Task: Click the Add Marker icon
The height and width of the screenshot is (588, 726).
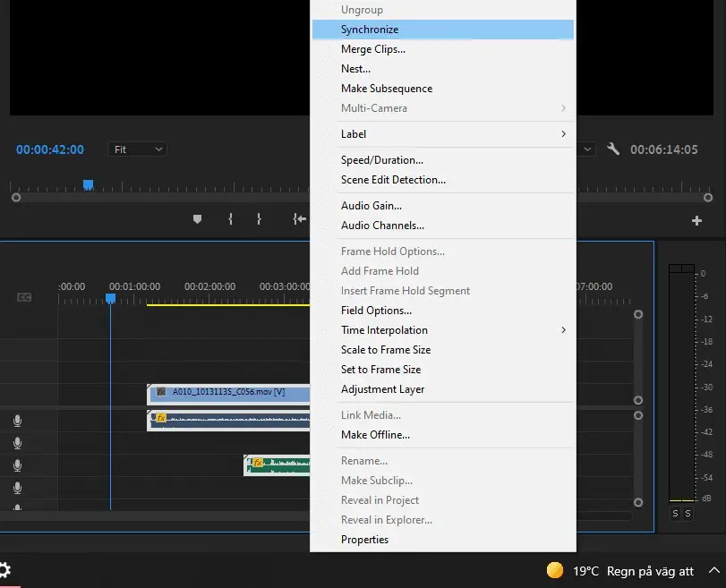Action: (x=197, y=219)
